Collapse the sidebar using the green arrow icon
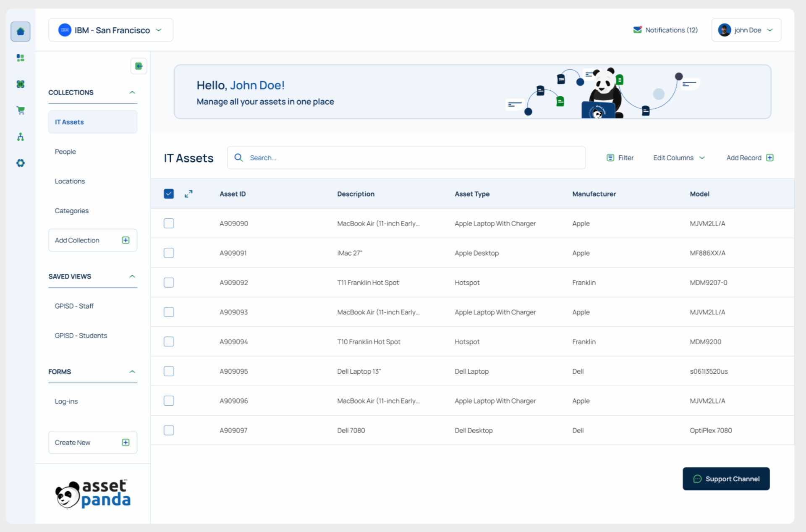Screen dimensions: 806x532 (139, 66)
